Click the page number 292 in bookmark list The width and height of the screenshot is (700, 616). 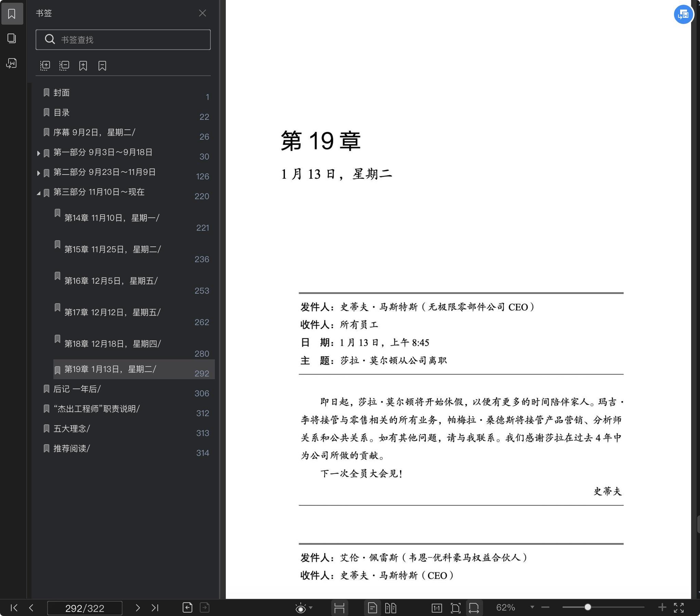[202, 373]
